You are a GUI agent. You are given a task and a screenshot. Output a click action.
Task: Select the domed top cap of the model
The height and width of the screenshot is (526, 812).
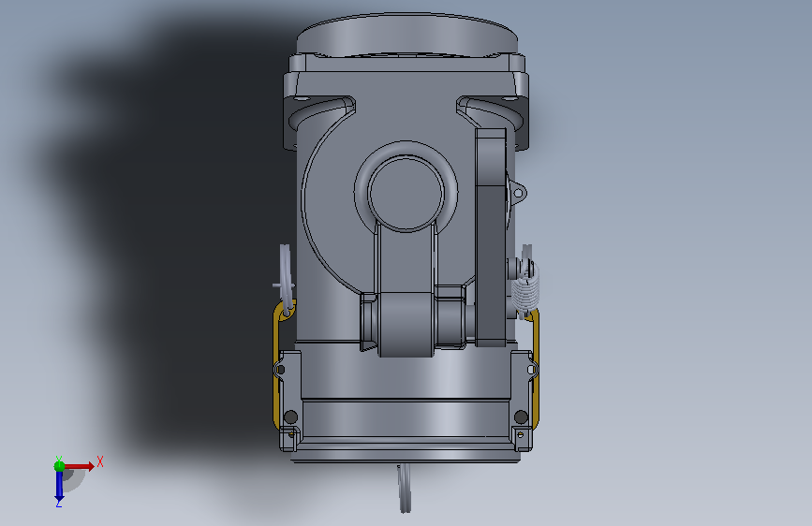pos(407,34)
